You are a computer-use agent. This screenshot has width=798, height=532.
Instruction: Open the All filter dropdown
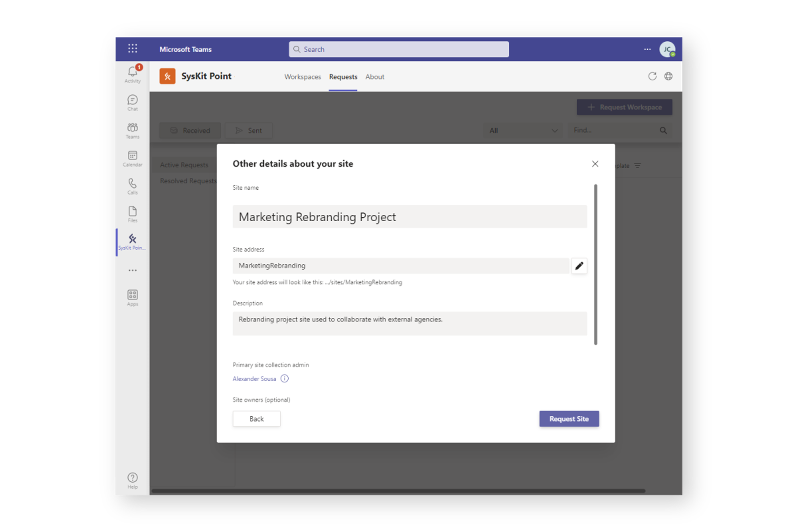(523, 130)
